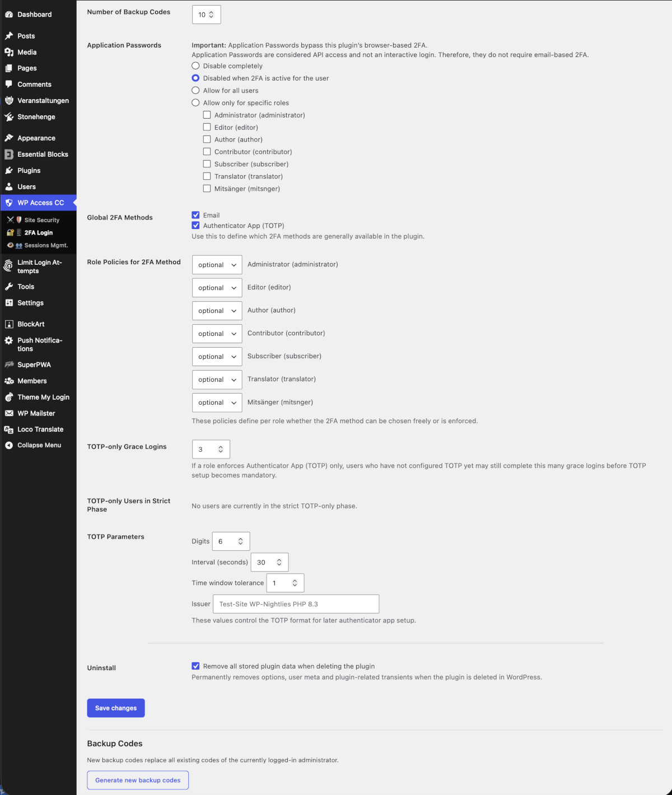Open Theme My Login menu link
The height and width of the screenshot is (795, 672).
point(38,397)
